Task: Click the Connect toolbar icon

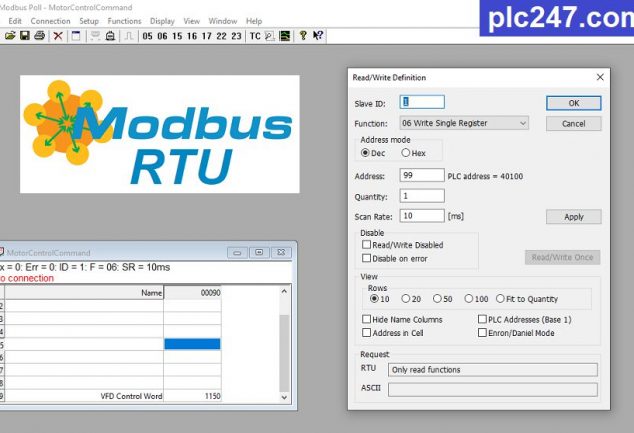Action: click(x=95, y=36)
